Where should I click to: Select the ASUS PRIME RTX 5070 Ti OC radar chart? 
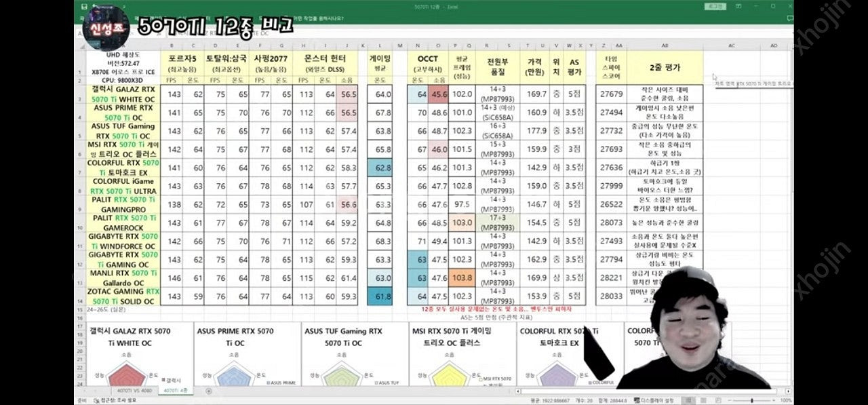pyautogui.click(x=247, y=354)
